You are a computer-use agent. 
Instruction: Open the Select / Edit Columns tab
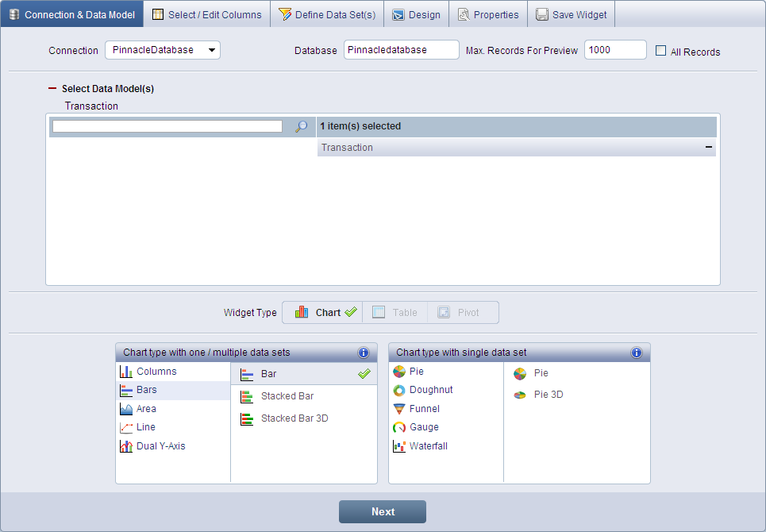[206, 14]
